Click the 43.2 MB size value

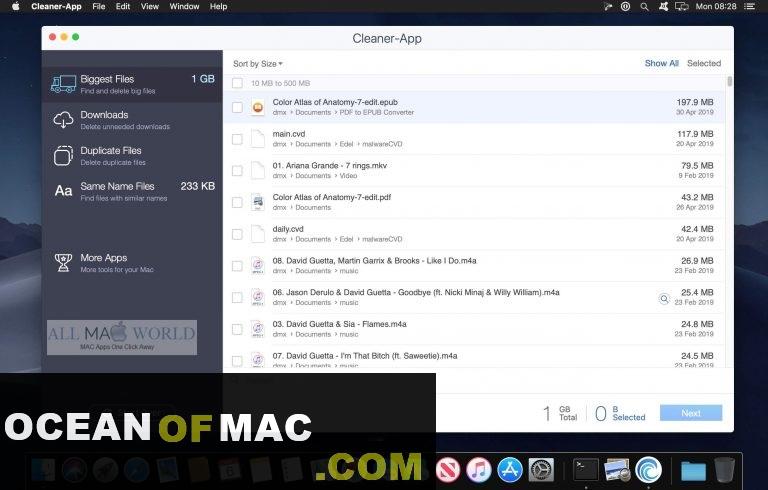pos(697,197)
